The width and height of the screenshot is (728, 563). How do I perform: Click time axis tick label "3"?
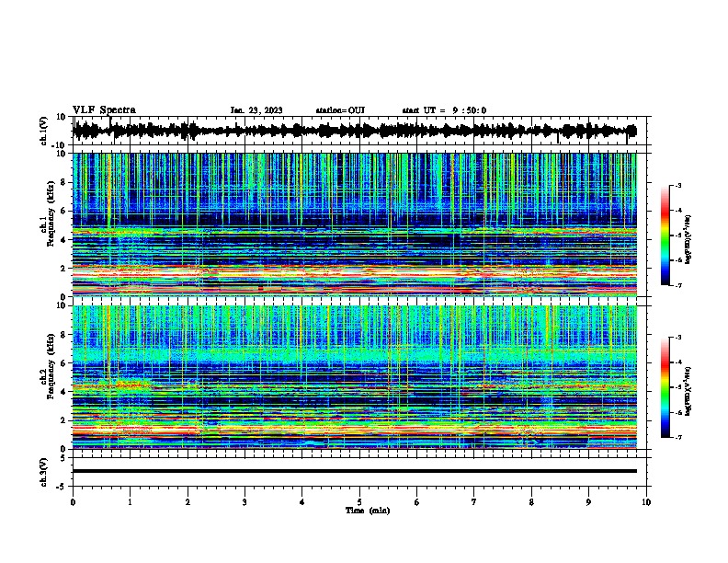[x=245, y=502]
